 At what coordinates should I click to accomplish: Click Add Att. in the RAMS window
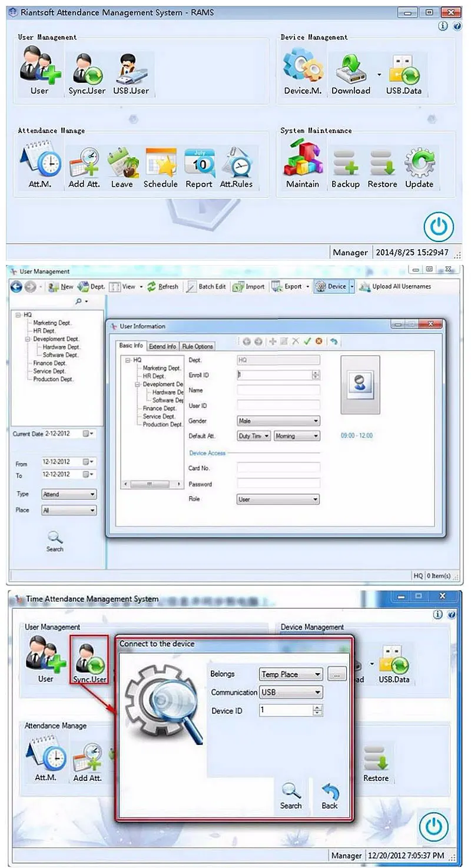pos(85,167)
